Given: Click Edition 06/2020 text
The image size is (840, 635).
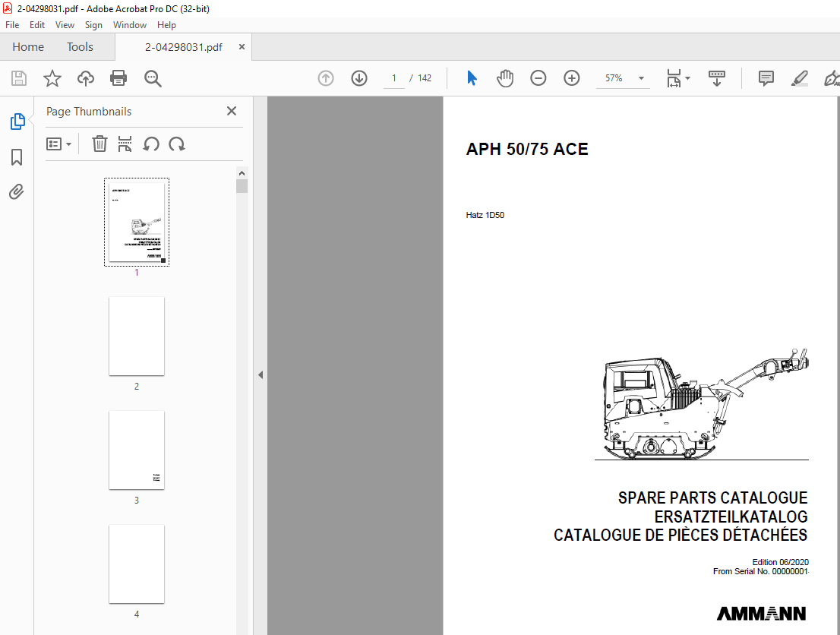Looking at the screenshot, I should click(780, 562).
